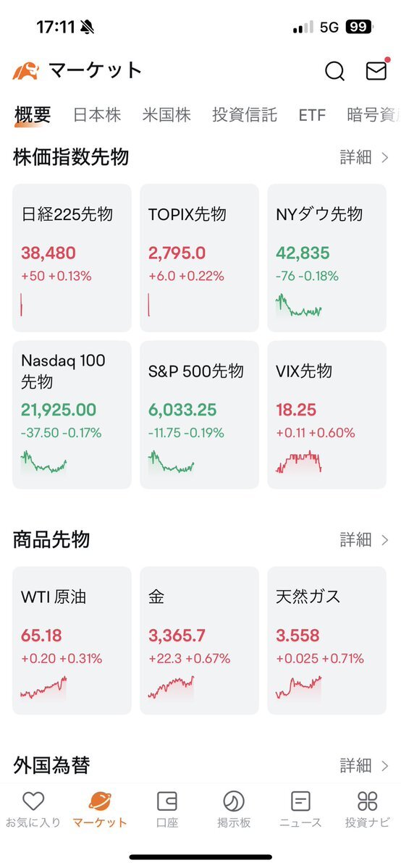Open the 口座 wallet icon

166,801
